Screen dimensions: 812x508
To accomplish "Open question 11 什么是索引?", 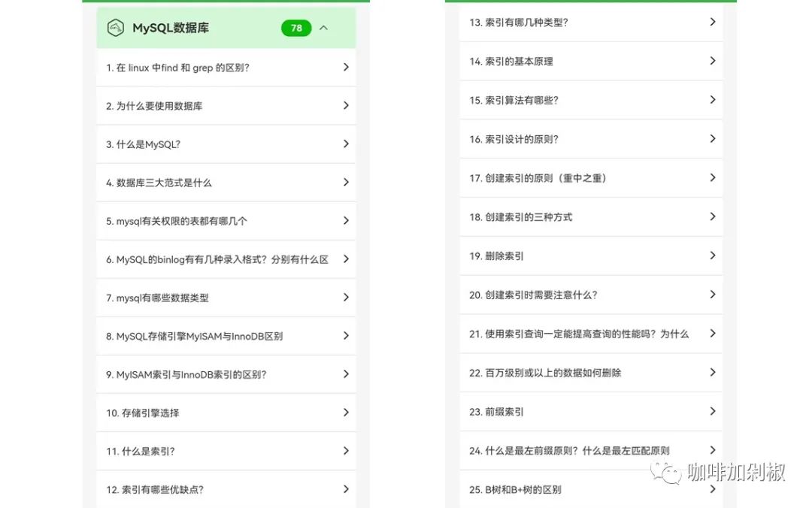I will click(226, 451).
